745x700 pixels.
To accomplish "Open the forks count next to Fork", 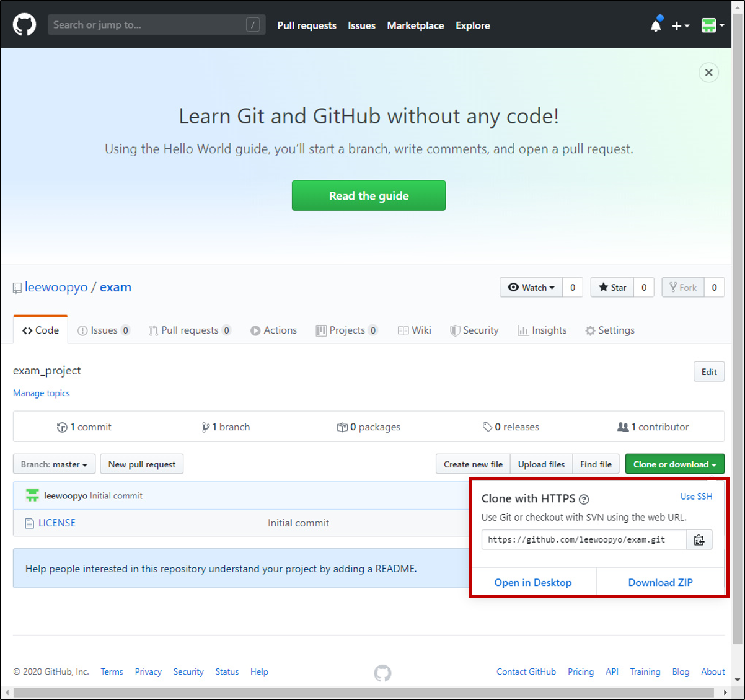I will pyautogui.click(x=715, y=287).
